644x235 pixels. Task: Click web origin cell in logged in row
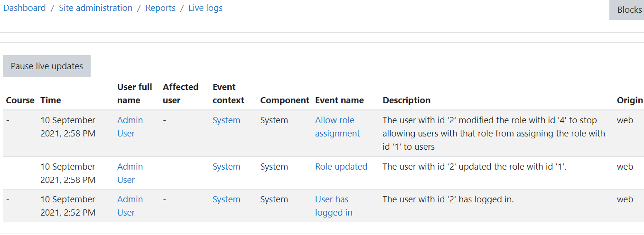click(625, 199)
